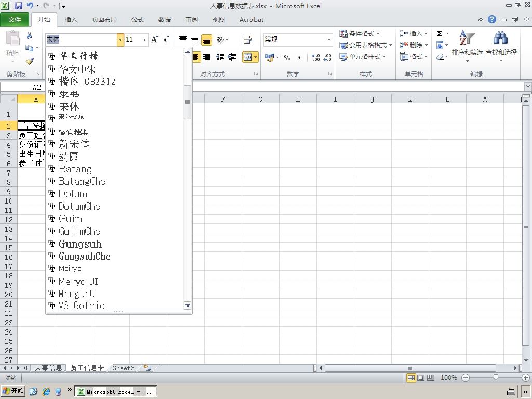Screen dimensions: 532x399
Task: Toggle align text right
Action: coord(207,57)
